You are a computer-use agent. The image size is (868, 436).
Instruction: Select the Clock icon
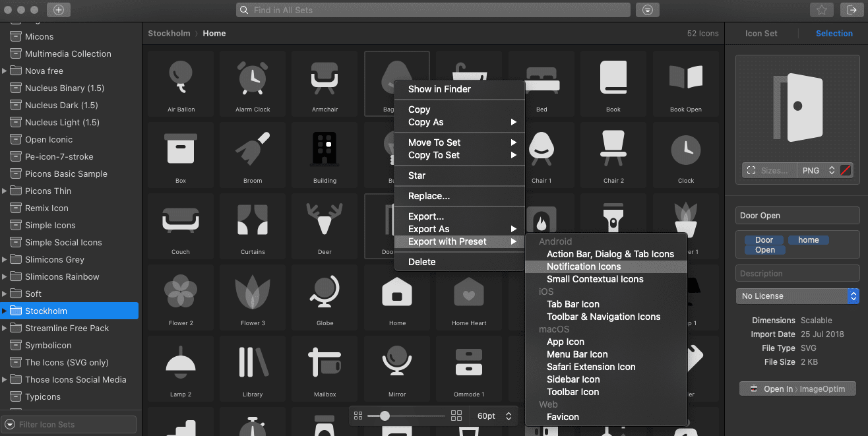(x=685, y=155)
